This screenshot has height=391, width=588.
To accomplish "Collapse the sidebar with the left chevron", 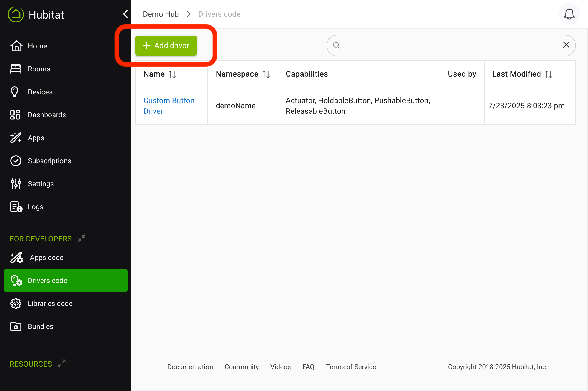I will pyautogui.click(x=126, y=14).
